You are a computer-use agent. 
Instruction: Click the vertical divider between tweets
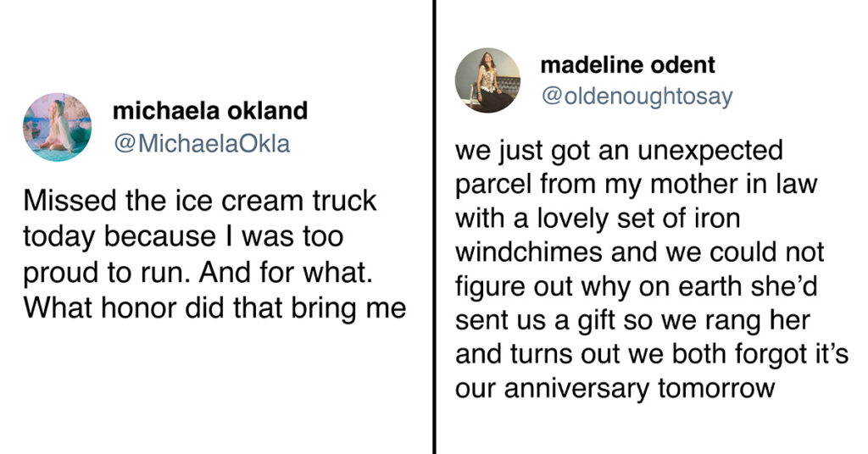pyautogui.click(x=435, y=227)
